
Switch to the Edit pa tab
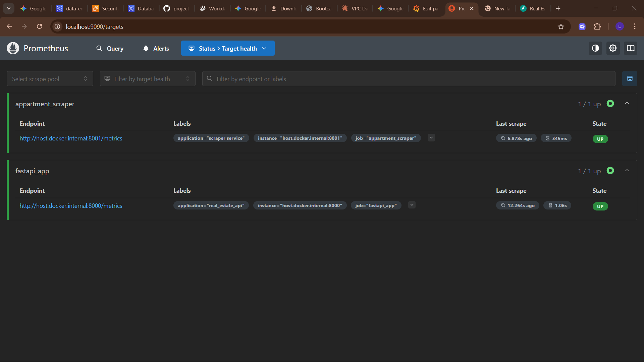point(426,8)
